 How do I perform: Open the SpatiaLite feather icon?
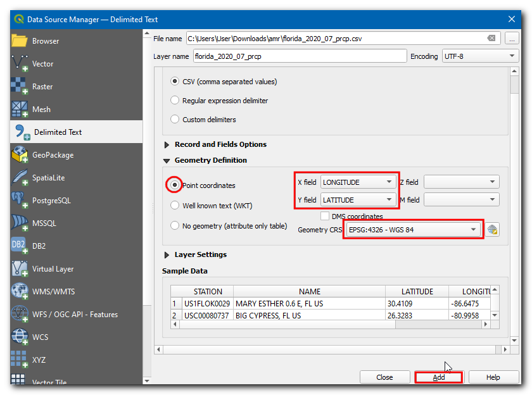[x=20, y=178]
